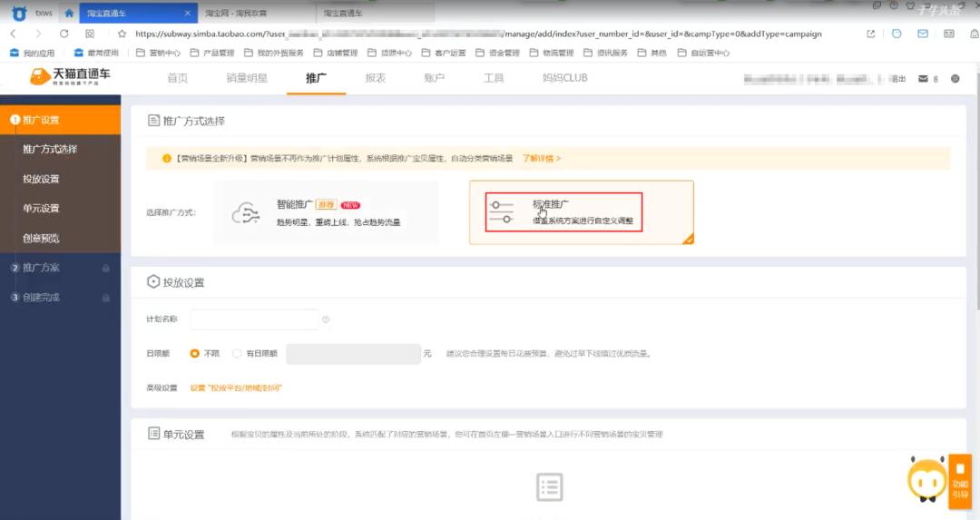Open the 了解详情 link in notice

[542, 159]
